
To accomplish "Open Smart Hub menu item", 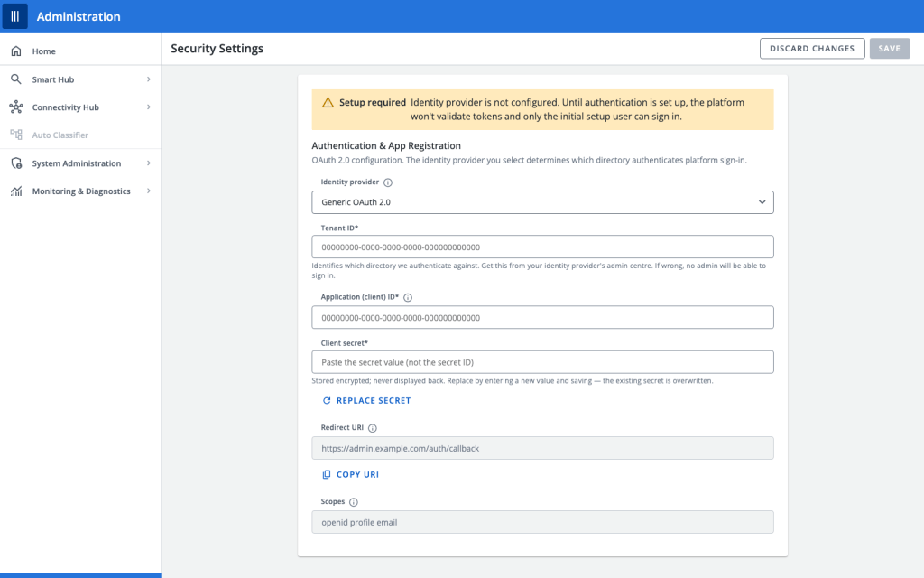I will 80,79.
